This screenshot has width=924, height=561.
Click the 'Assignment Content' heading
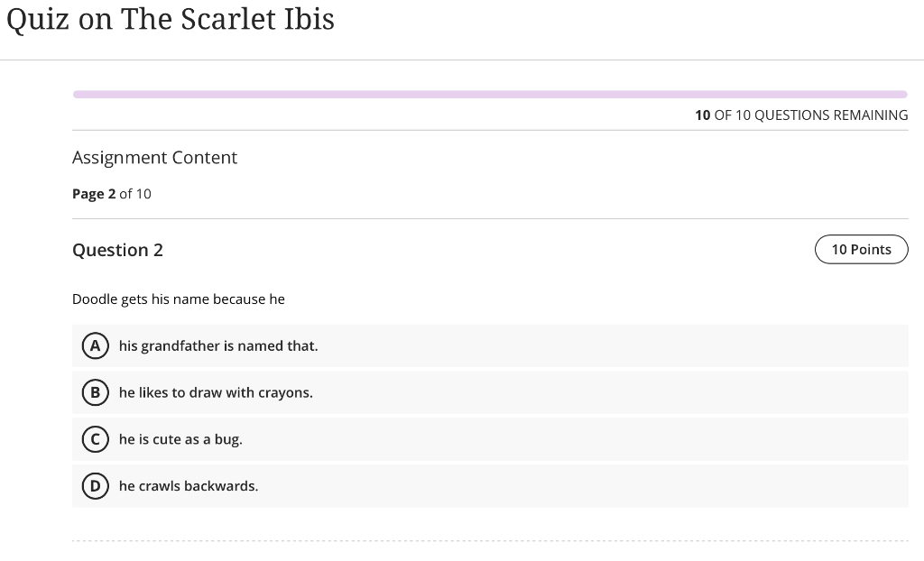(x=154, y=157)
